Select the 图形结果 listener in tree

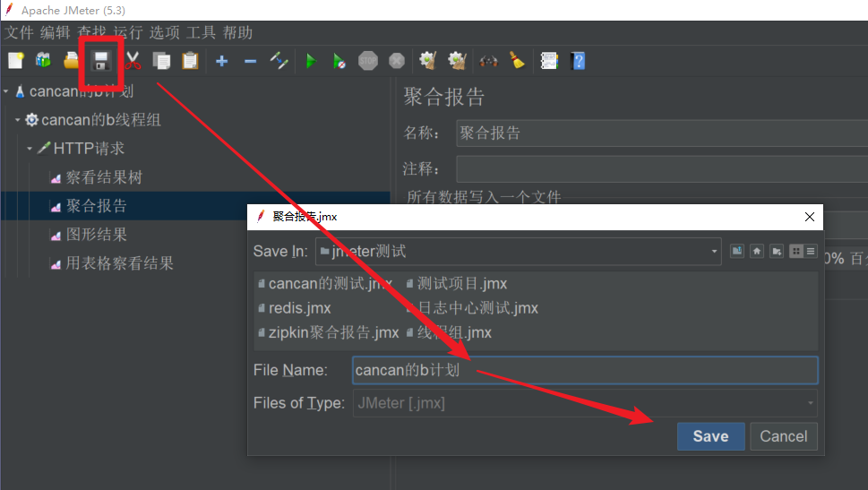(x=97, y=234)
